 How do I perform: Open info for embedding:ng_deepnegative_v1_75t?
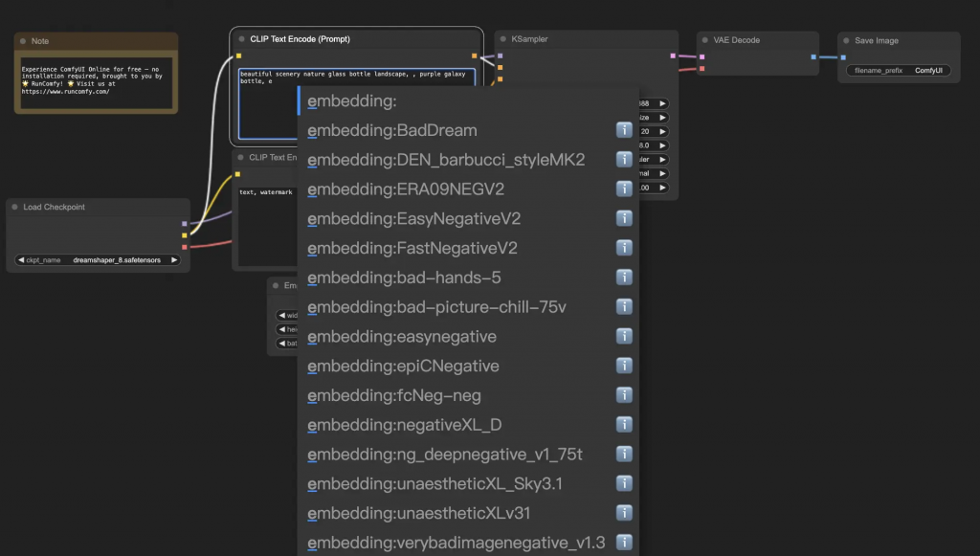click(x=624, y=455)
